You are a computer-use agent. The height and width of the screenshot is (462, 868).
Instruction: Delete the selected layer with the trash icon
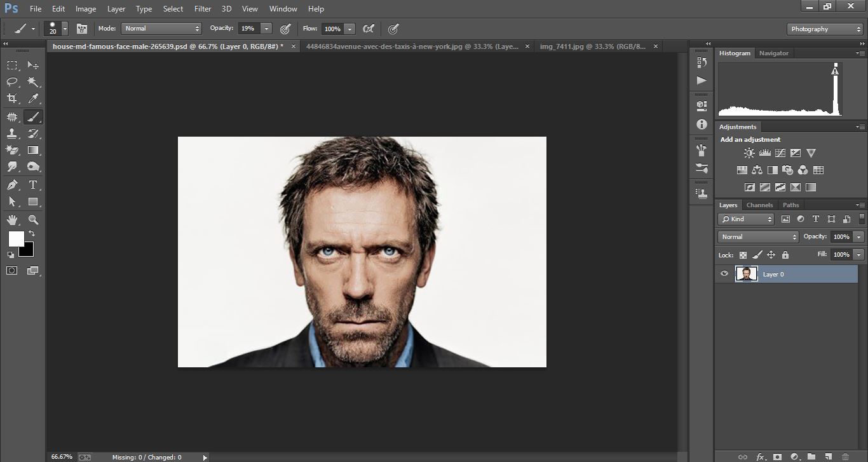(845, 457)
